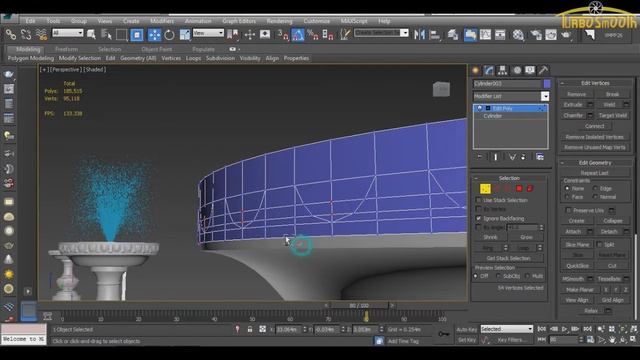Switch to the Freeform ribbon tab

click(x=67, y=49)
